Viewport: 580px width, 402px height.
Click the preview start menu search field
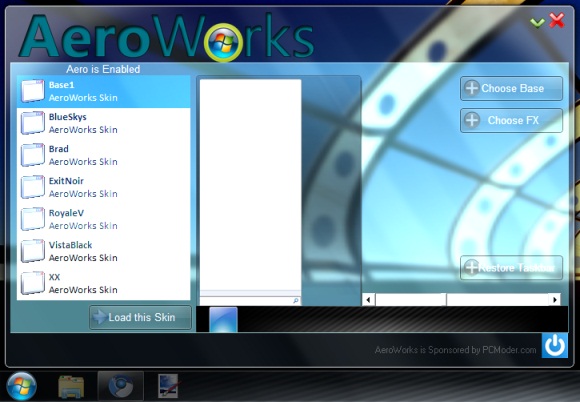pyautogui.click(x=250, y=301)
